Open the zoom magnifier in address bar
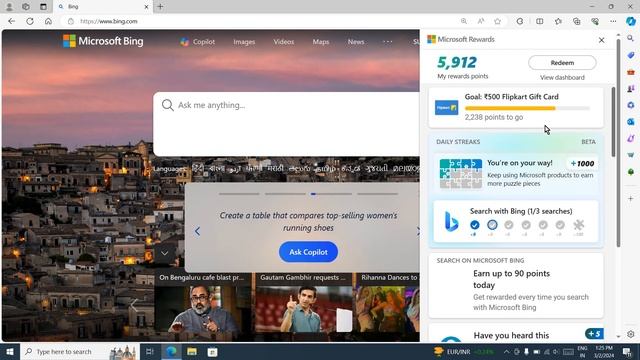 point(464,21)
